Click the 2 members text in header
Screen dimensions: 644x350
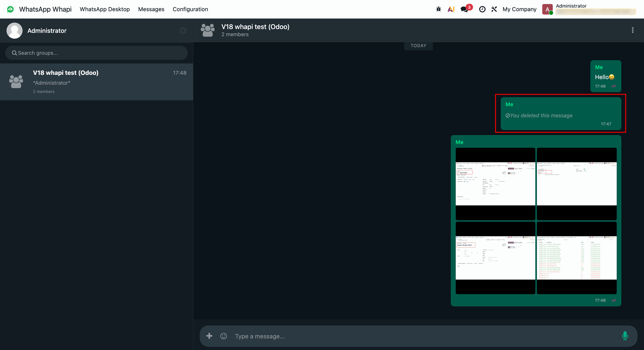coord(235,35)
